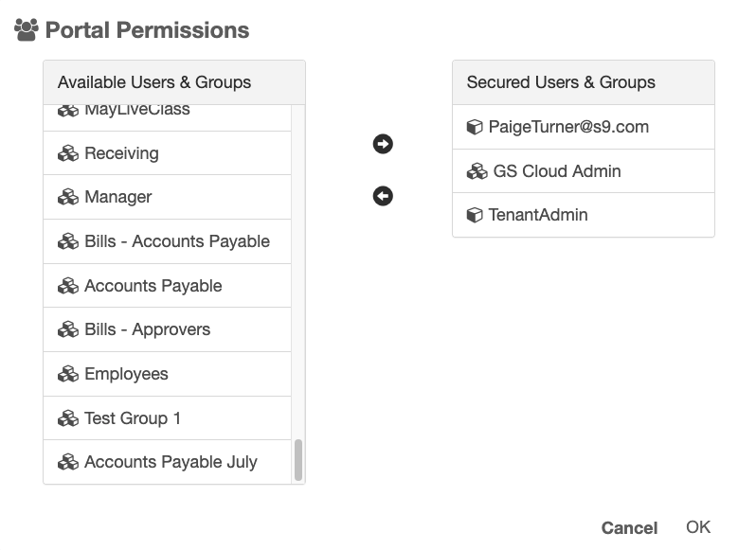The width and height of the screenshot is (756, 550).
Task: Confirm permissions with OK button
Action: pos(698,527)
